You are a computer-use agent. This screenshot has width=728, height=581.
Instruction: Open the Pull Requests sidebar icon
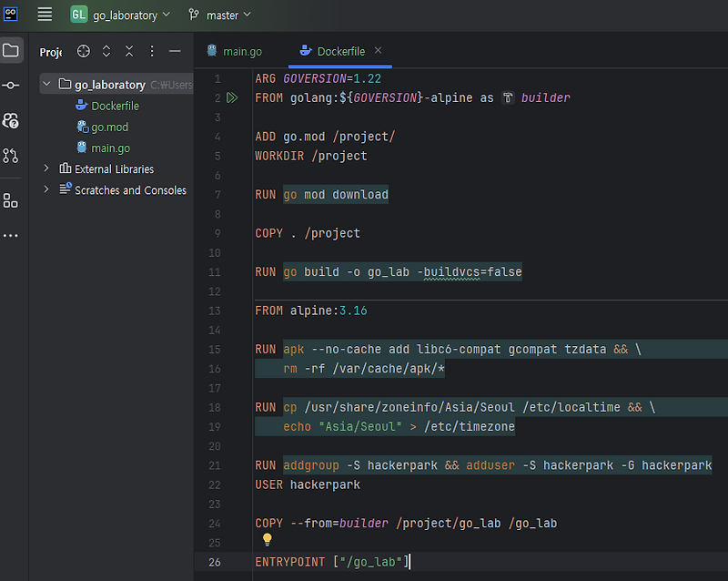12,119
